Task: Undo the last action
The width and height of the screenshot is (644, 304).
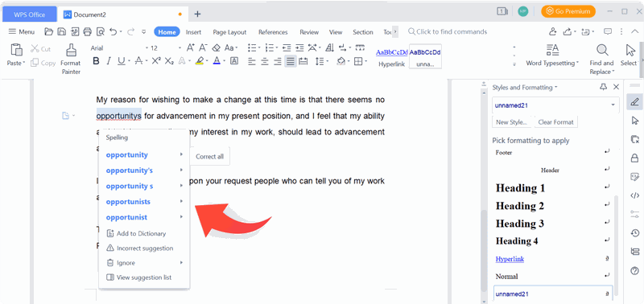Action: (x=113, y=31)
